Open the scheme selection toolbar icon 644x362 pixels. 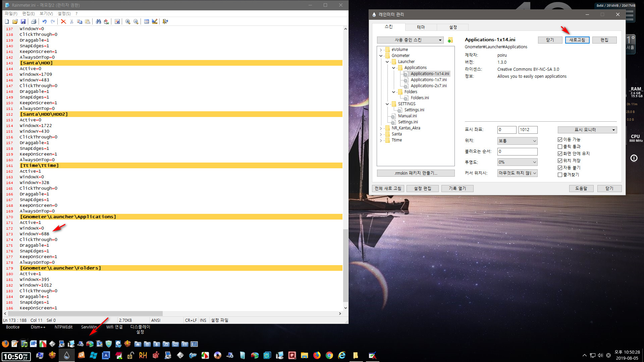[x=147, y=21]
